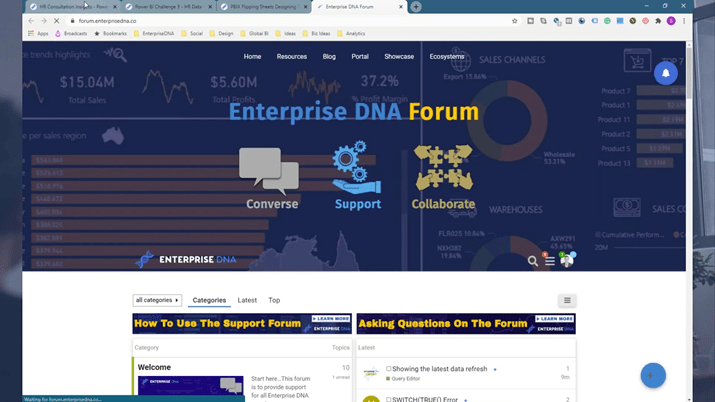This screenshot has width=715, height=402.
Task: Tick checkbox beside Showing the latest data refresh
Action: tap(389, 369)
